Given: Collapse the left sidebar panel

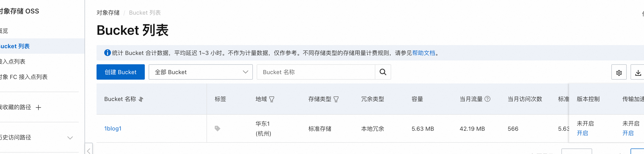Looking at the screenshot, I should pyautogui.click(x=89, y=150).
